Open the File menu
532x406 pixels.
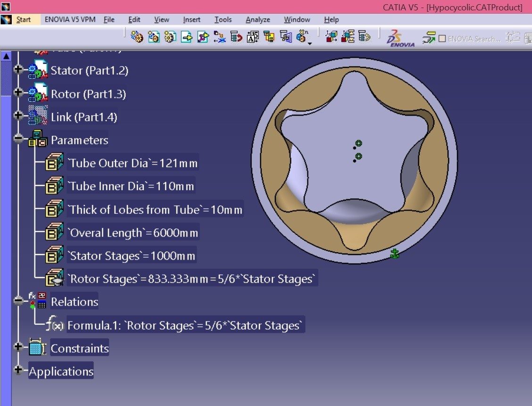coord(109,20)
